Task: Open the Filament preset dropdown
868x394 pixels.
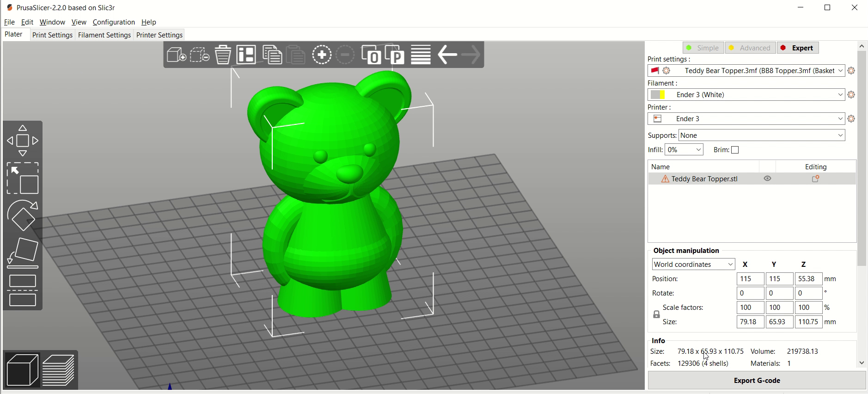Action: tap(746, 95)
